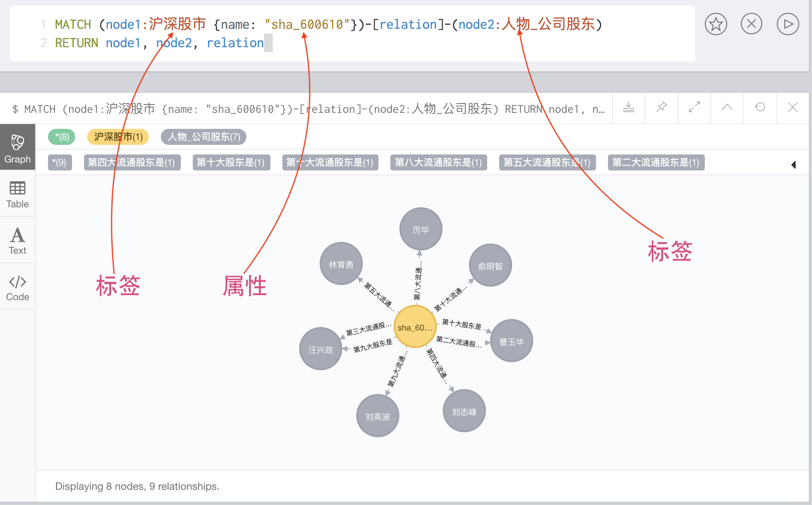Click the 第二大流通股... edge label
The height and width of the screenshot is (505, 812).
[x=458, y=341]
